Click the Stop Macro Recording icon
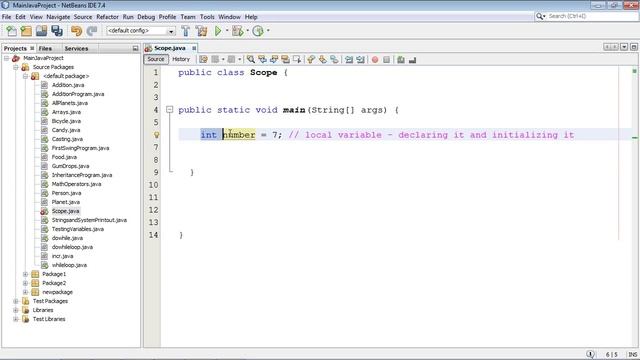 [x=386, y=60]
